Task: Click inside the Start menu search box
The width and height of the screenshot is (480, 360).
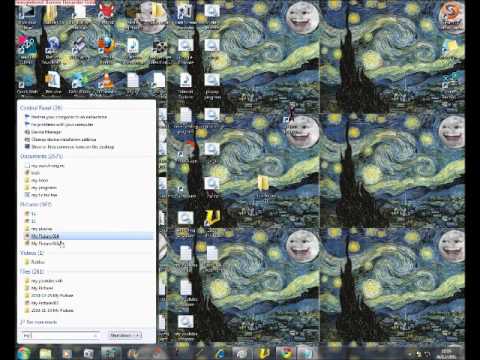Action: coord(61,335)
